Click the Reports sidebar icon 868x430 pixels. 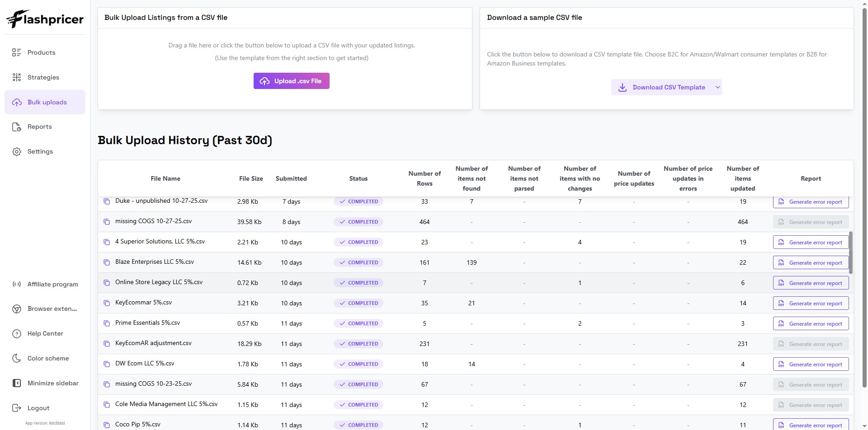[17, 127]
